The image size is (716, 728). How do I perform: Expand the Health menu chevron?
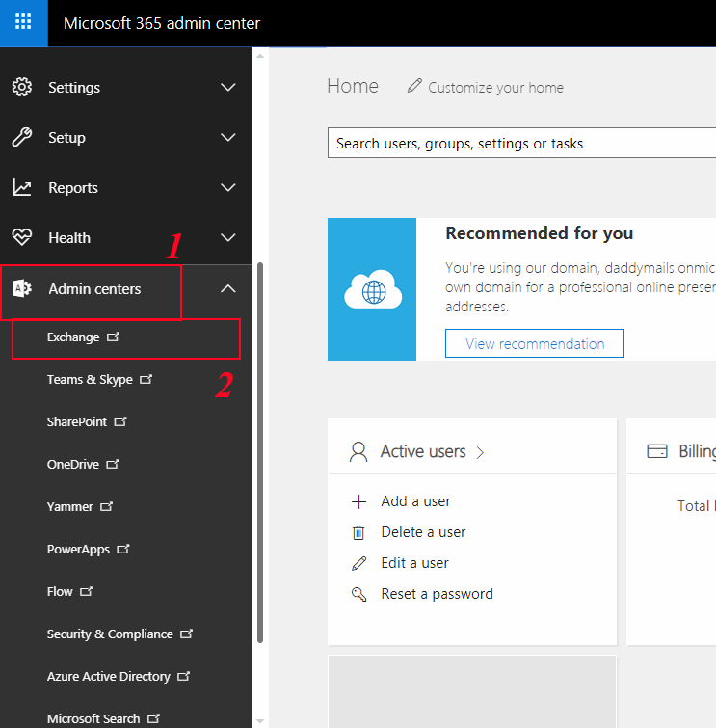(x=227, y=238)
